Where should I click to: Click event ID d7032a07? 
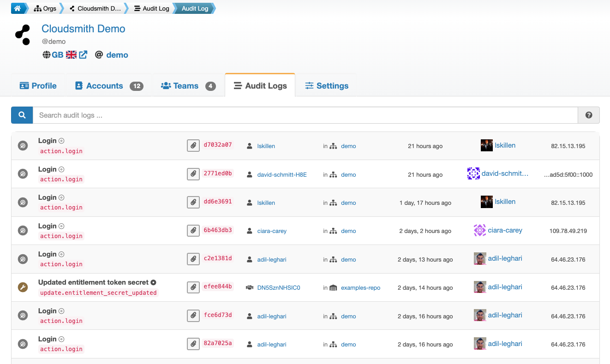(218, 145)
